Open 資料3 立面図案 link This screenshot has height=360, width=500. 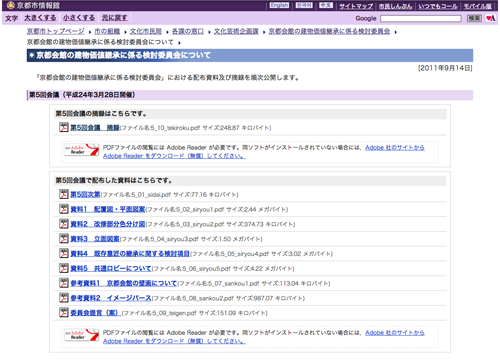[x=95, y=239]
